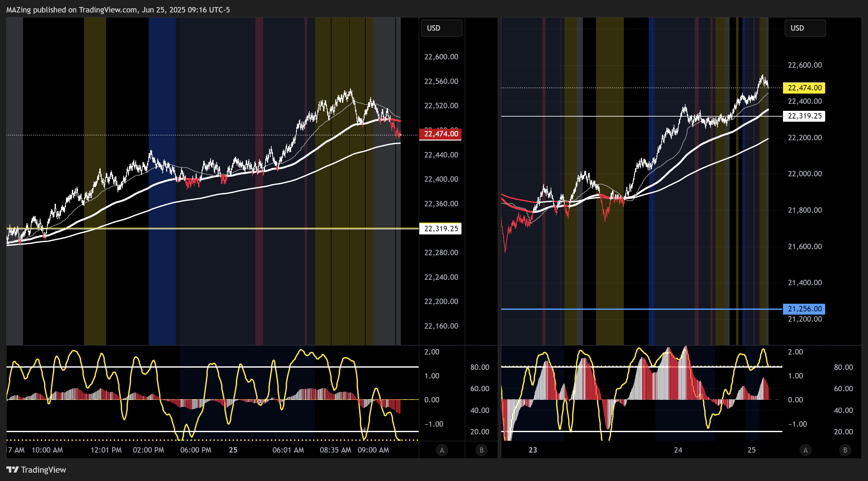Click the date 25 on right time axis

(752, 450)
